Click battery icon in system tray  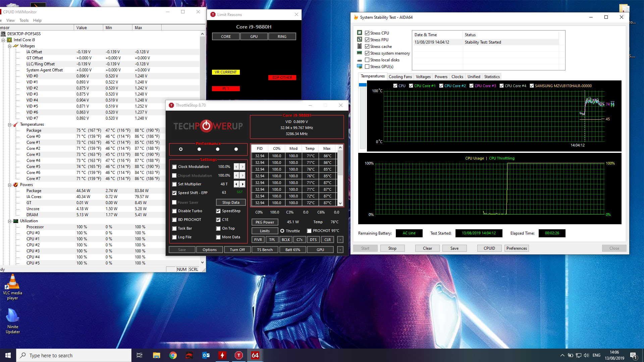click(x=570, y=355)
